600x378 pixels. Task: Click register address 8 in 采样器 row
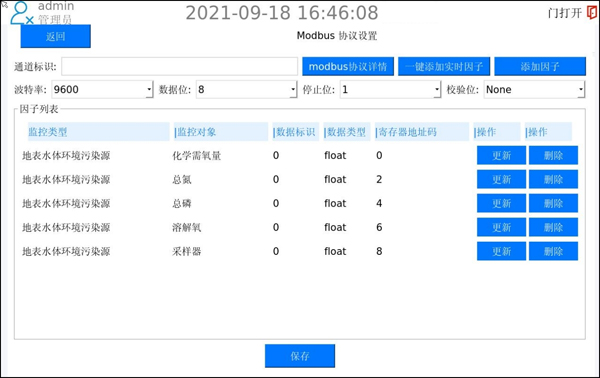(x=379, y=251)
